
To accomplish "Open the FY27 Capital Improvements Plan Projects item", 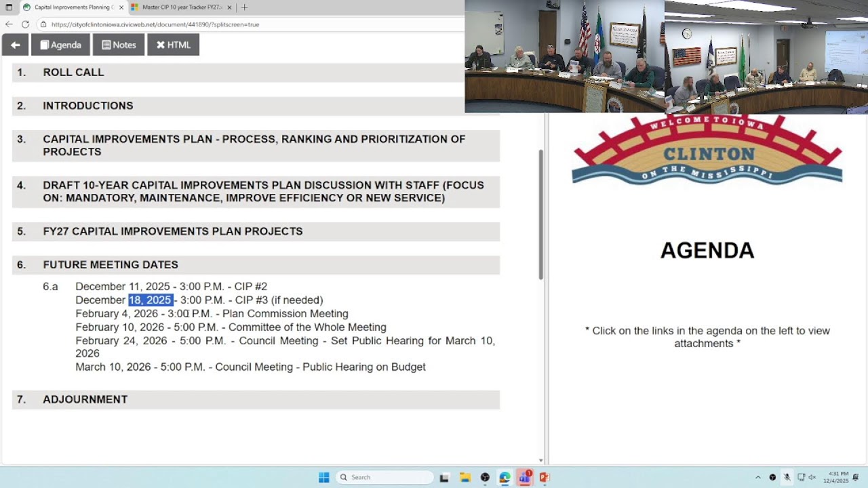I will point(256,232).
